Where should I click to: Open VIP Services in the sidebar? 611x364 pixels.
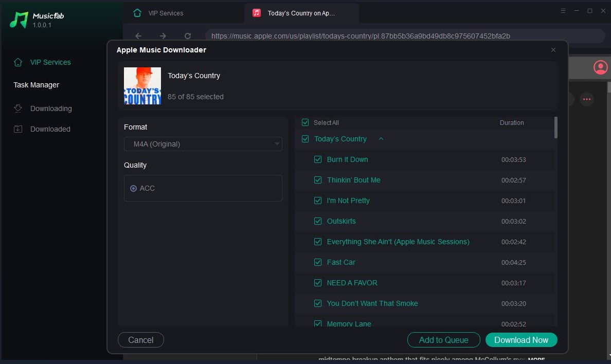point(50,62)
